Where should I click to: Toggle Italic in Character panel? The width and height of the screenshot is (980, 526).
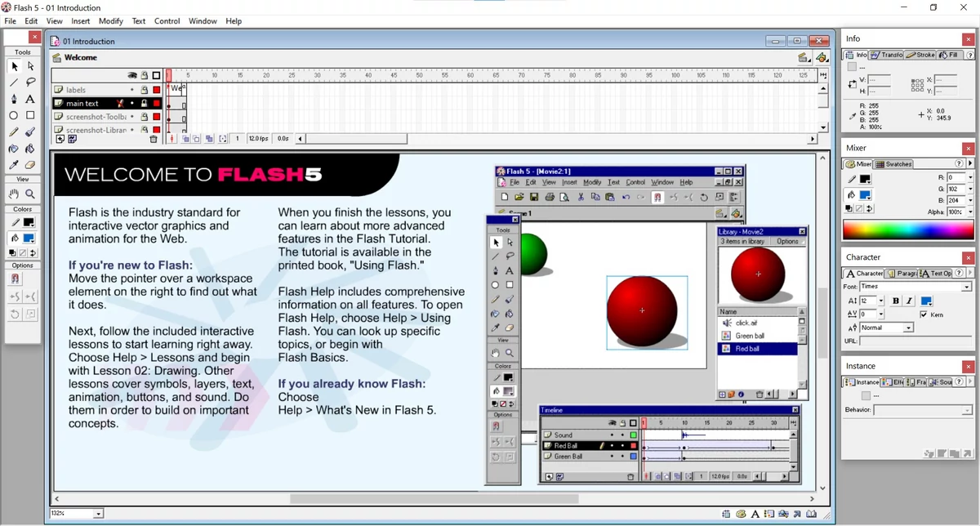tap(909, 301)
